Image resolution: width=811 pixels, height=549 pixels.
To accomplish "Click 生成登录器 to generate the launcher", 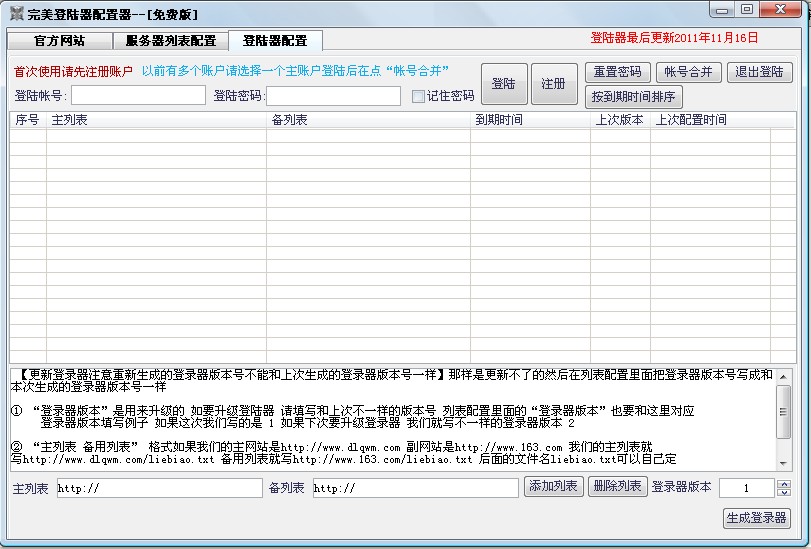I will pos(756,518).
